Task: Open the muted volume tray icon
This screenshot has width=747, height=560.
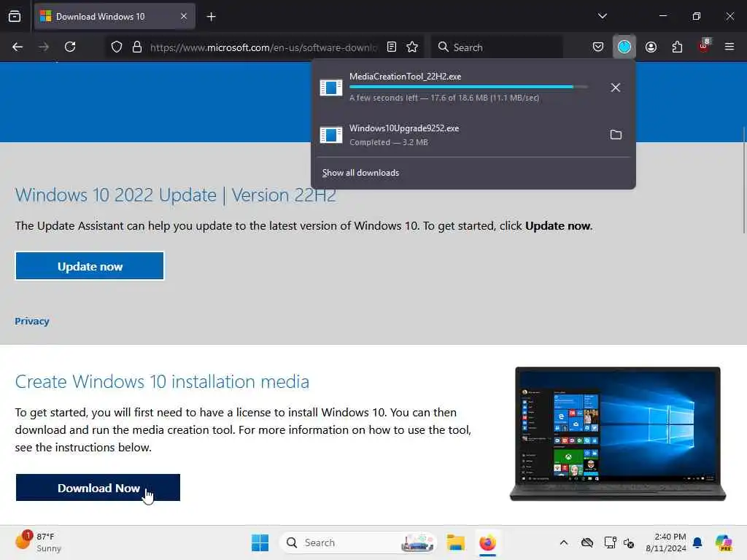Action: (x=629, y=542)
